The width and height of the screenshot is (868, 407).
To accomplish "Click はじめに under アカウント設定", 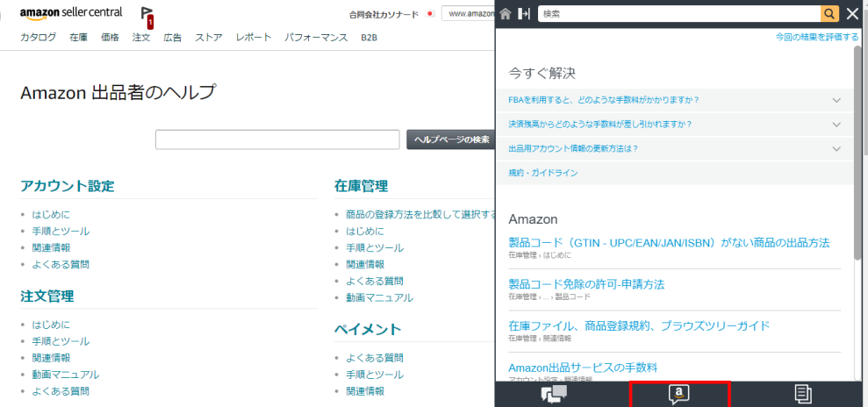I will pyautogui.click(x=51, y=215).
